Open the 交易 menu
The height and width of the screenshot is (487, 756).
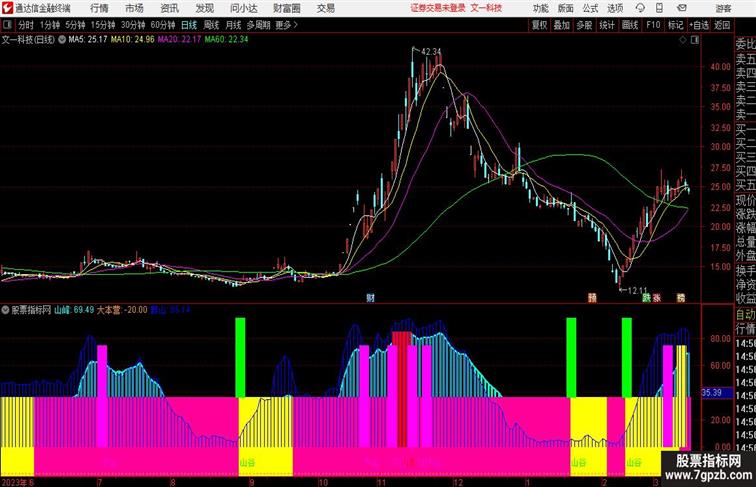(326, 8)
